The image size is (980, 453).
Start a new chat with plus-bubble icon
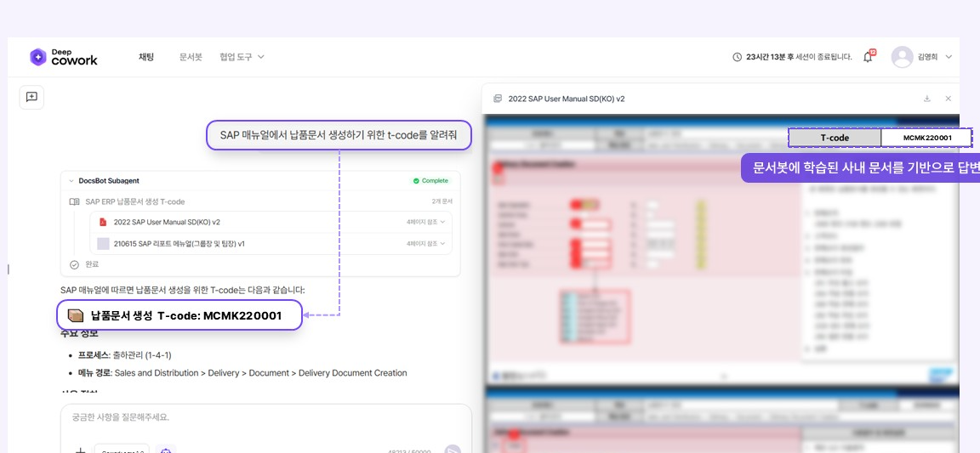tap(31, 97)
